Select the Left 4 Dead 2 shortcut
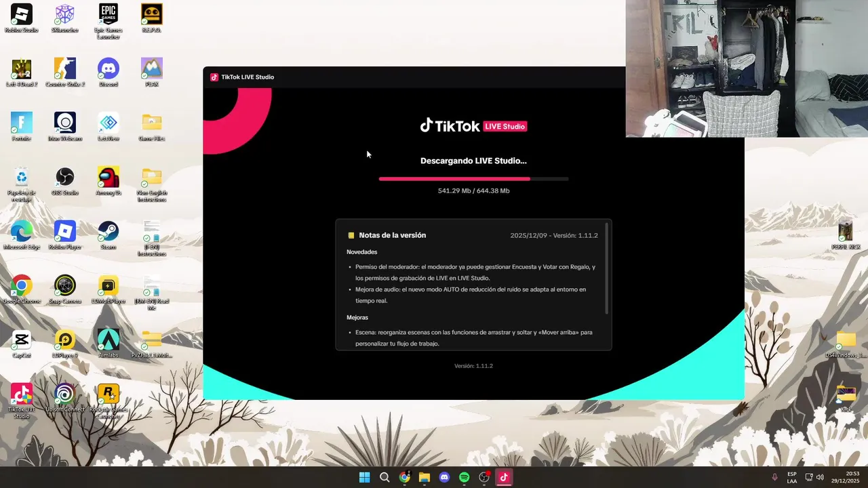Screen dimensions: 868x488 (x=22, y=73)
